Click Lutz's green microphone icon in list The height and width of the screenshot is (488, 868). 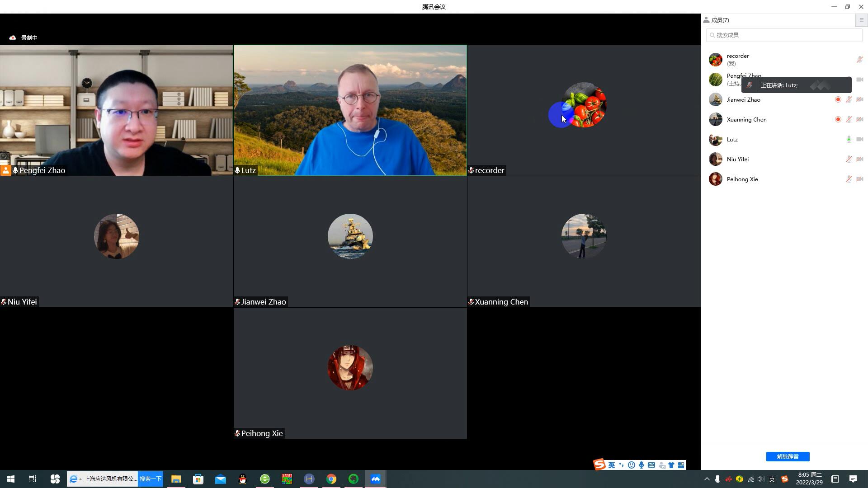849,139
